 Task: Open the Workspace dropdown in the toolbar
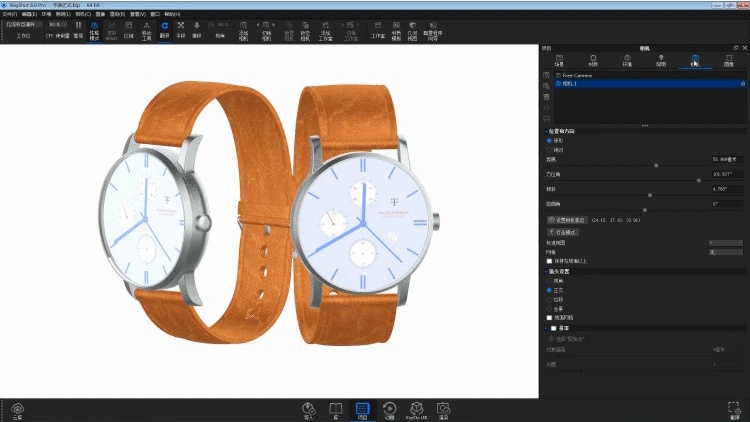coord(24,24)
